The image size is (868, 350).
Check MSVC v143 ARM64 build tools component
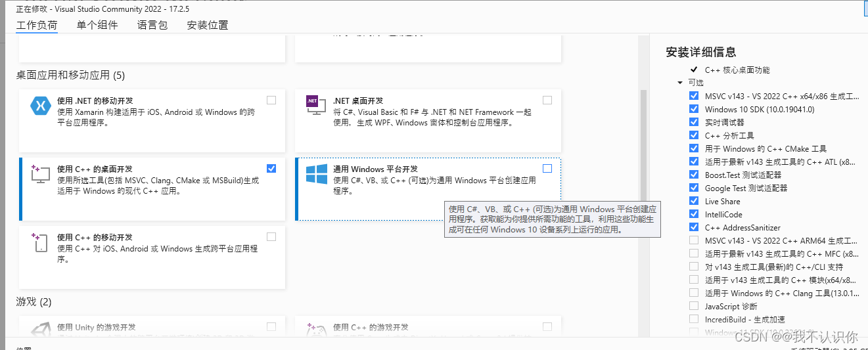694,240
